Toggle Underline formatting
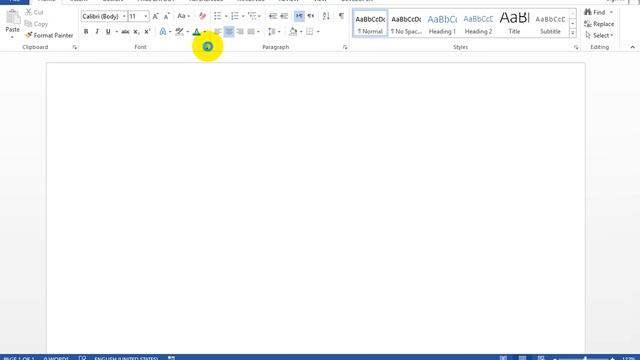Screen dimensions: 640x360 [108, 31]
